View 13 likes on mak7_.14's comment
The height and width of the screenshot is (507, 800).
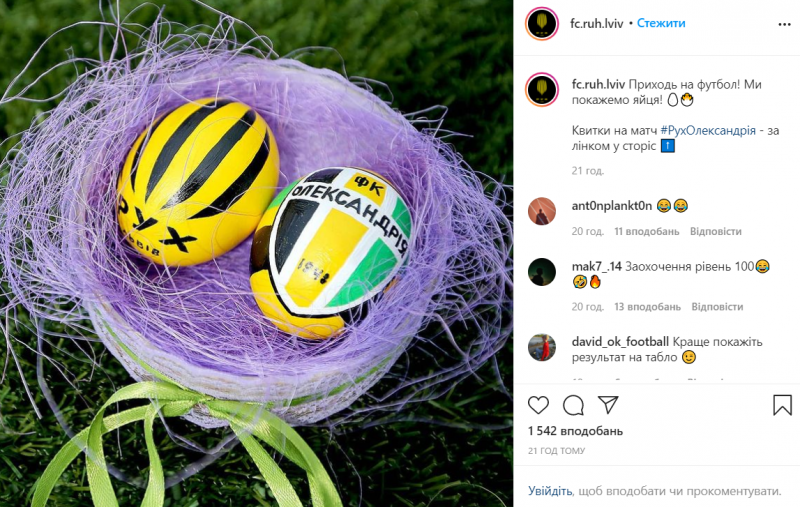[x=647, y=307]
